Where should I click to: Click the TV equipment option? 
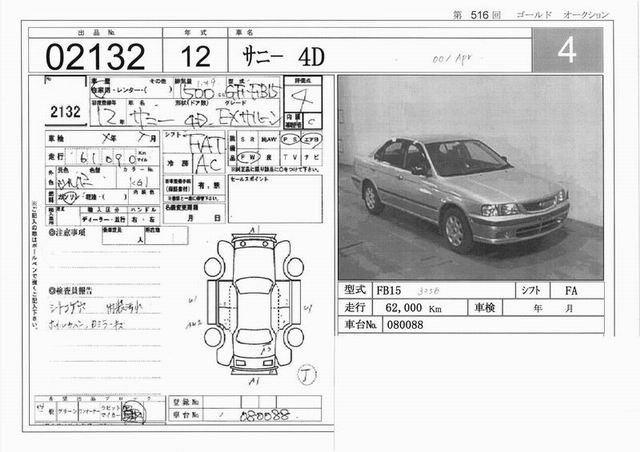290,157
